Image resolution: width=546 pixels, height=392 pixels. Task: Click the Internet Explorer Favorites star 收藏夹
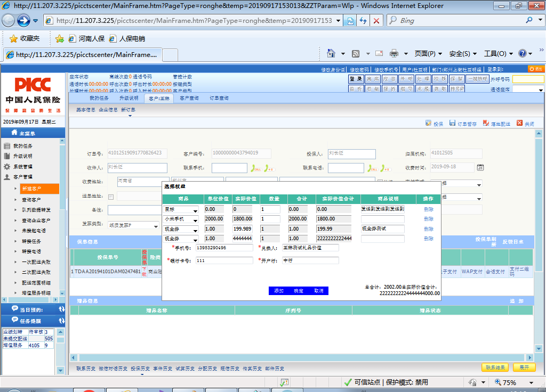pos(14,39)
